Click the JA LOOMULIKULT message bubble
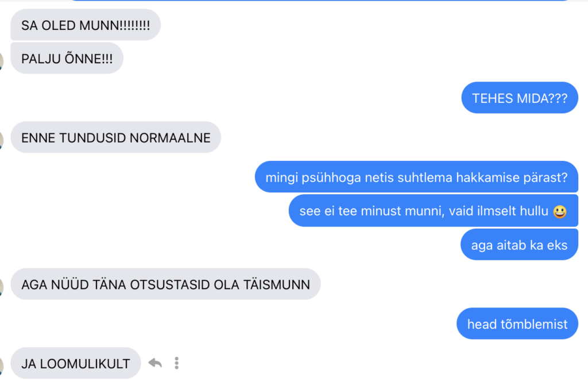Viewport: 588px width, 385px height. coord(76,363)
